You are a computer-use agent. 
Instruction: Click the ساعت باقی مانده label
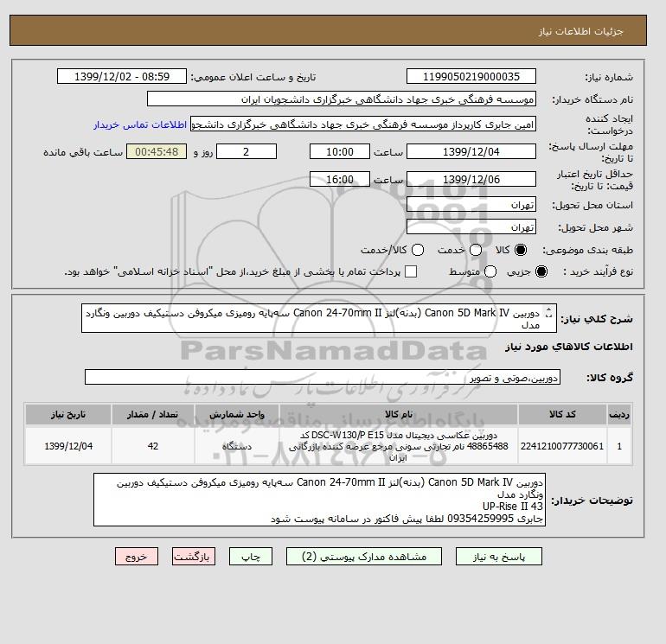(83, 152)
